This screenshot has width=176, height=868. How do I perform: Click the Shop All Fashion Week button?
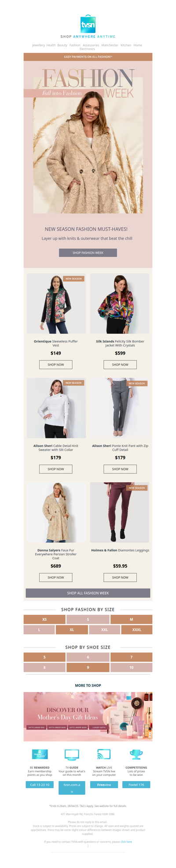click(x=88, y=593)
